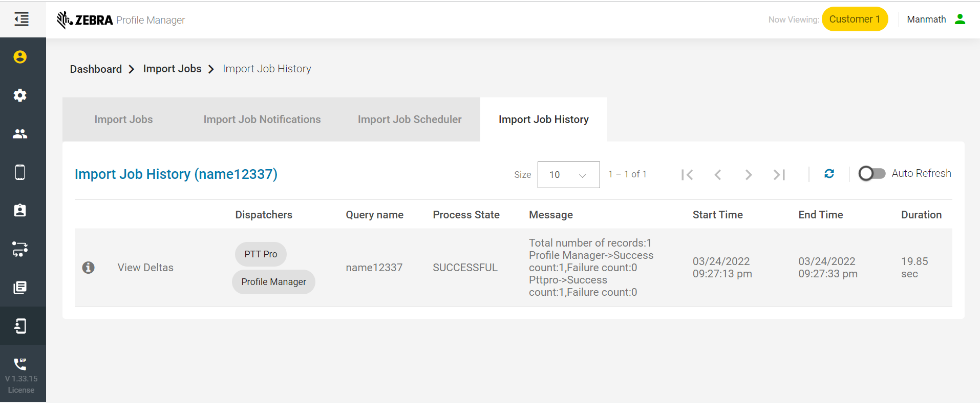Image resolution: width=980 pixels, height=406 pixels.
Task: Open the mobile device sidebar icon
Action: (20, 172)
